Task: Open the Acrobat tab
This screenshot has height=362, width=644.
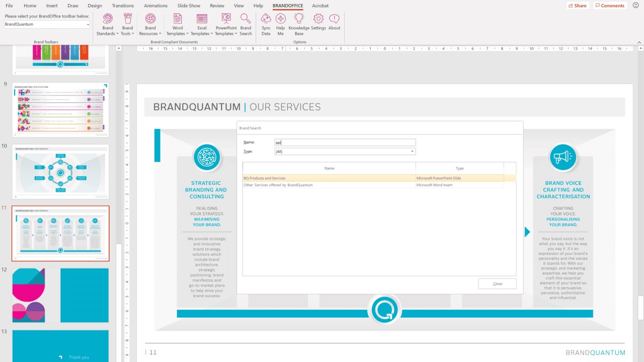Action: (x=320, y=6)
